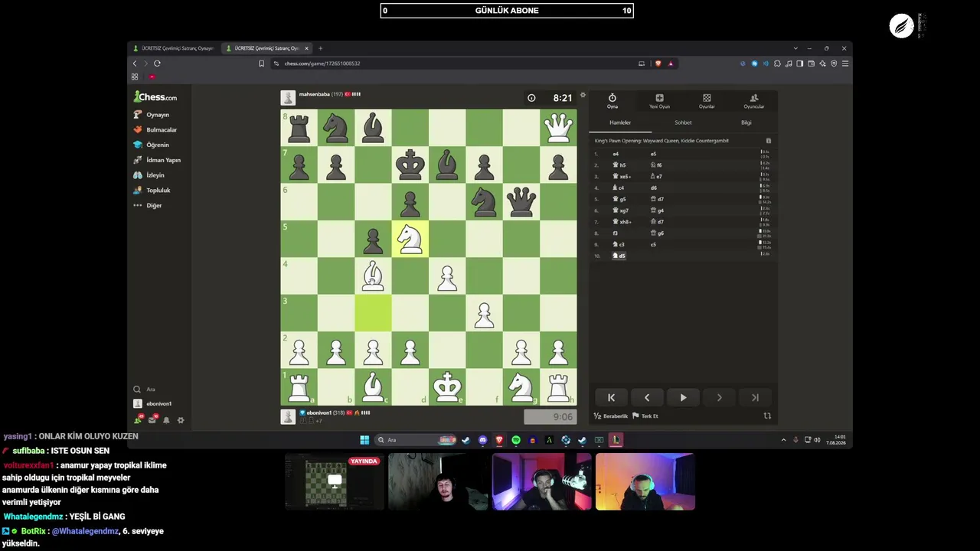Open the Bulmacalar puzzles section
980x551 pixels.
coord(155,130)
